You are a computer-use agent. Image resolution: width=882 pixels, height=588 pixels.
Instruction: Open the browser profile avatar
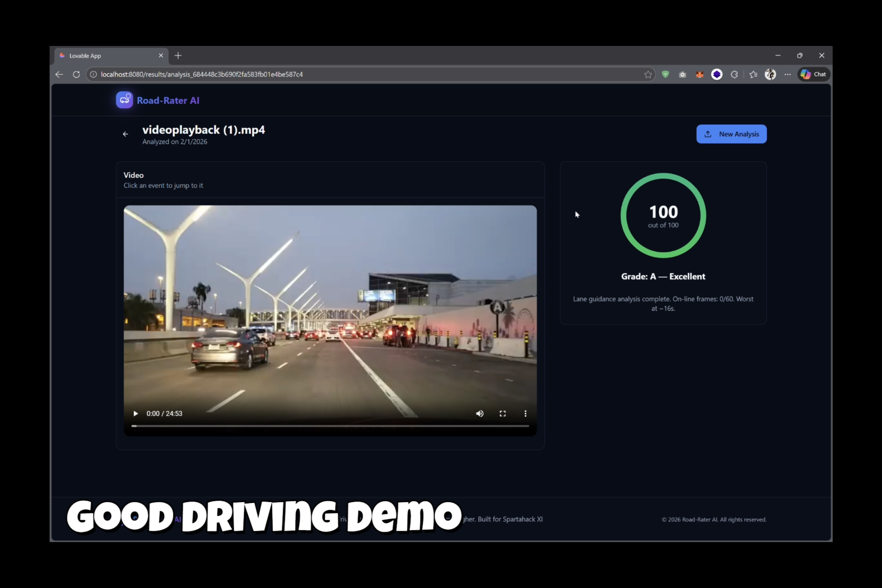click(x=770, y=74)
